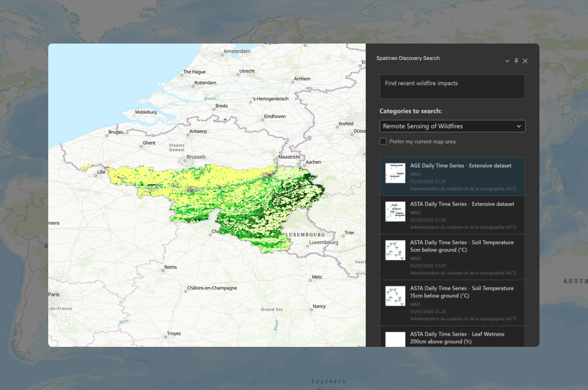Screen dimensions: 588x390
Task: Open the Remote Sensing of Wildfires dropdown
Action: pos(452,126)
